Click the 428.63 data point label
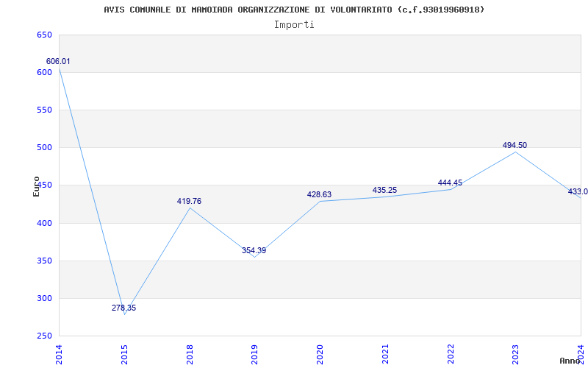This screenshot has width=588, height=368. coord(319,195)
